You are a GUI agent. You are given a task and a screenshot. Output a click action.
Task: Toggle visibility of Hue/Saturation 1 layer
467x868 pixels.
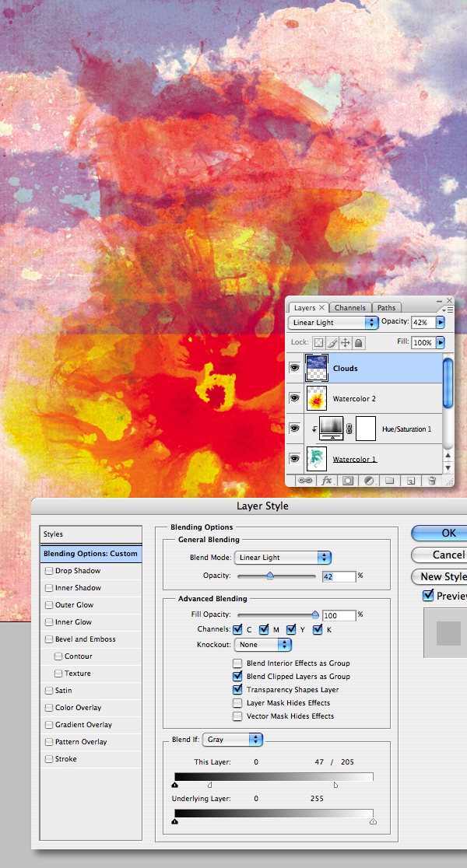click(295, 429)
